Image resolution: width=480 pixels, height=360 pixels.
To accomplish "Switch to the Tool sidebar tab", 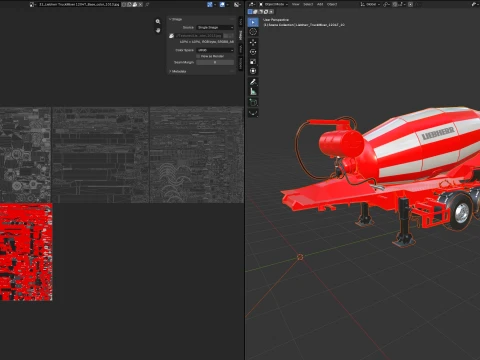I will click(x=241, y=22).
